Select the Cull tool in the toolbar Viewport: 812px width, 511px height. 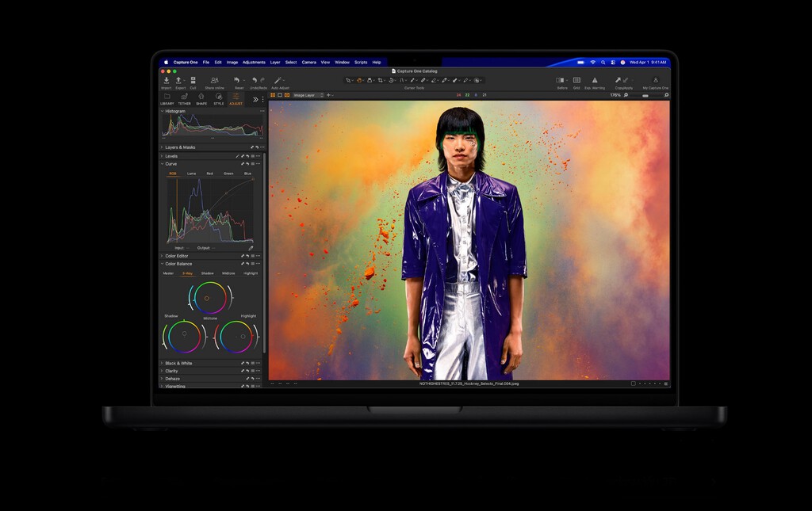coord(193,79)
